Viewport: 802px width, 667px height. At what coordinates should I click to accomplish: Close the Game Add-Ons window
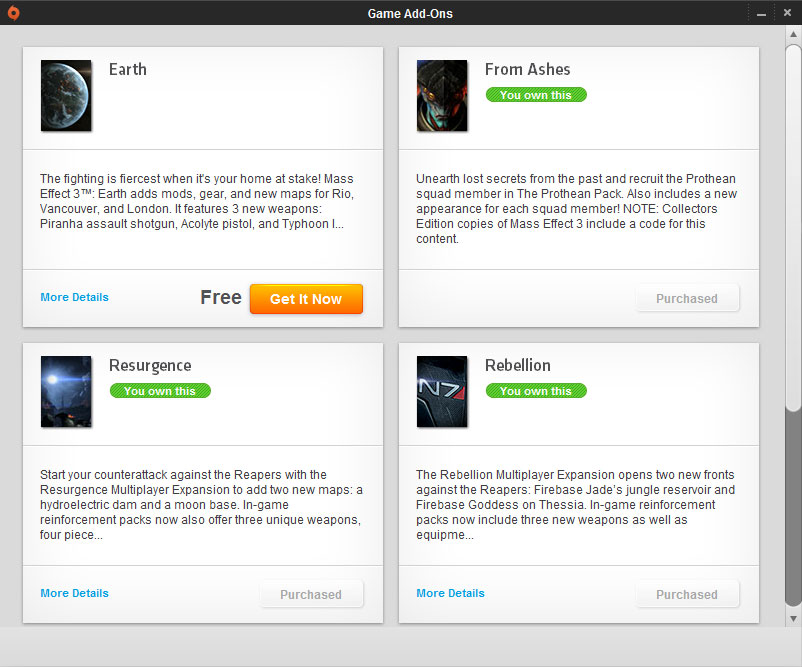tap(786, 14)
